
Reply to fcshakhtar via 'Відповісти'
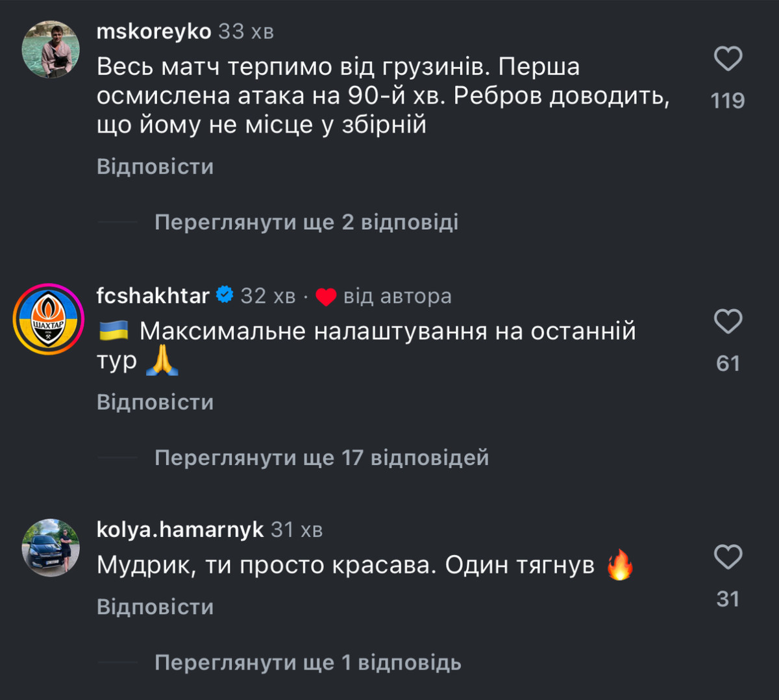pos(155,403)
